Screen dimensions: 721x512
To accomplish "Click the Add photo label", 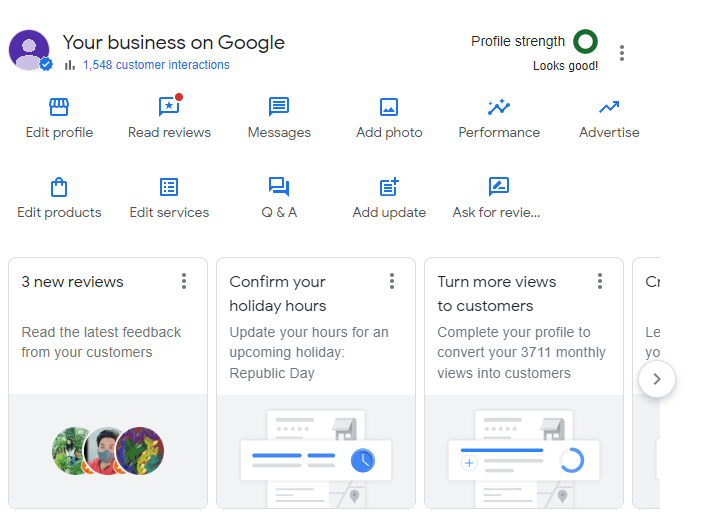I will [389, 132].
